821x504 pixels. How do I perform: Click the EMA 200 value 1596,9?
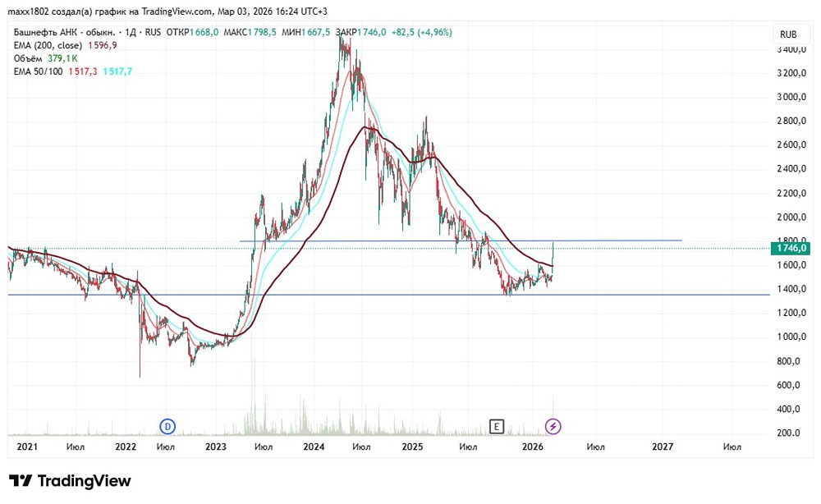(x=102, y=45)
